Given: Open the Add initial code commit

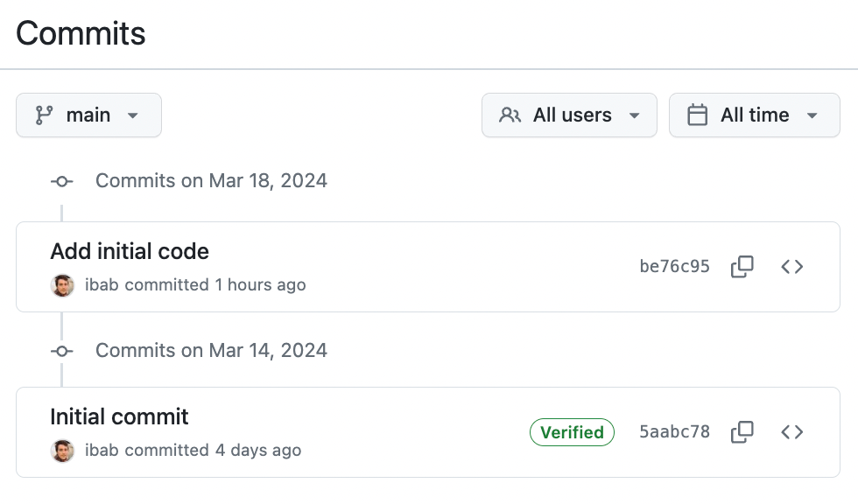Looking at the screenshot, I should [x=130, y=251].
